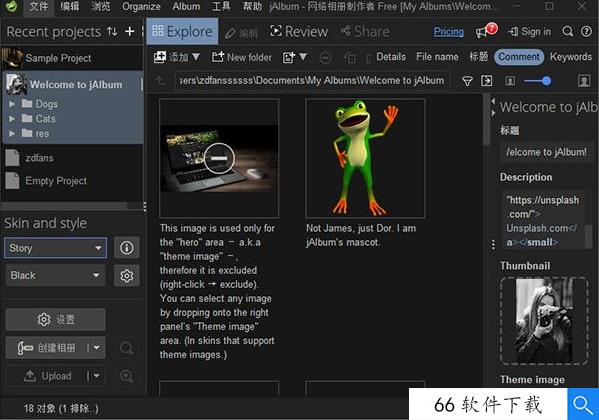Open the Organize menu
The width and height of the screenshot is (599, 420).
tap(141, 6)
